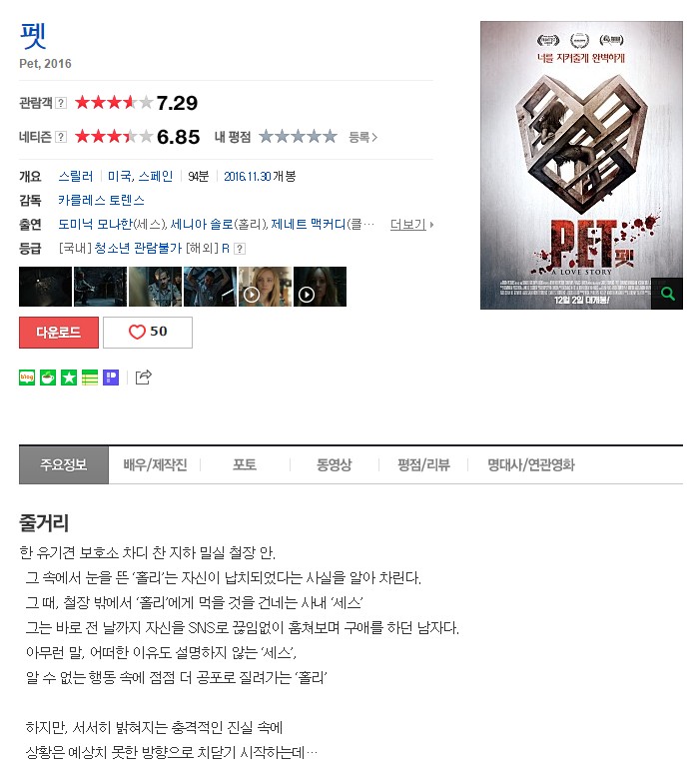This screenshot has height=773, width=700.
Task: Click the green star bookmark icon
Action: click(x=69, y=378)
